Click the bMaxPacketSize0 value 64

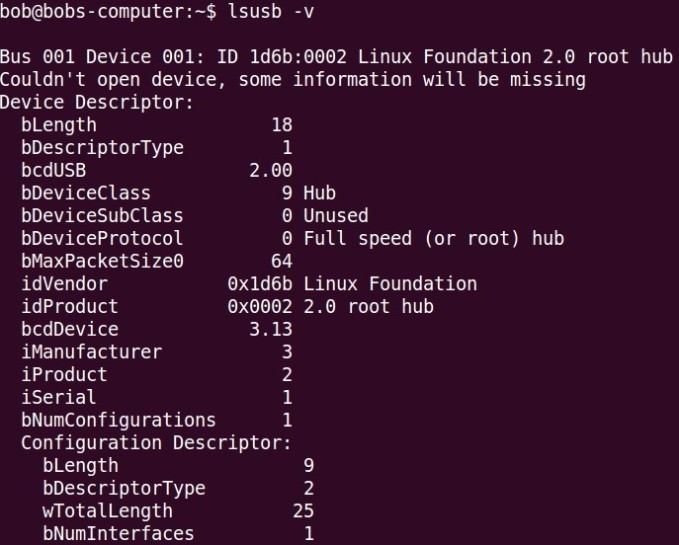click(x=282, y=261)
